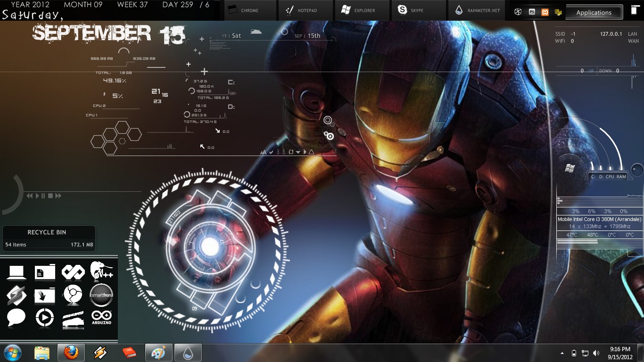Launch Winamp icon in the dock panel
Image resolution: width=644 pixels, height=362 pixels.
[x=16, y=295]
